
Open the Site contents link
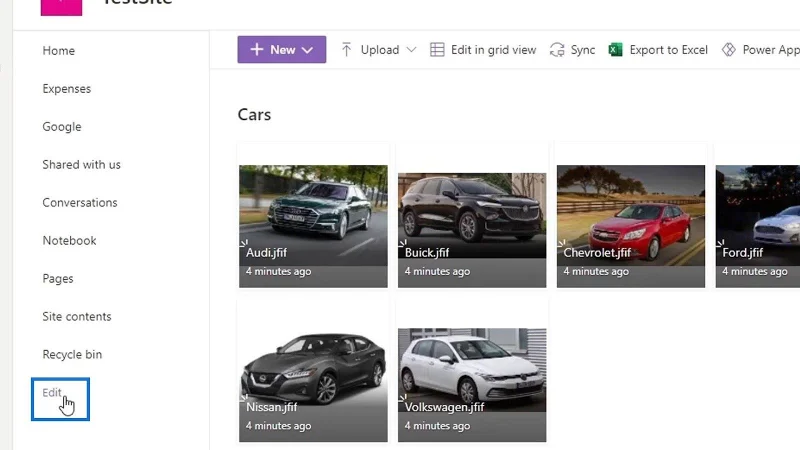click(77, 316)
